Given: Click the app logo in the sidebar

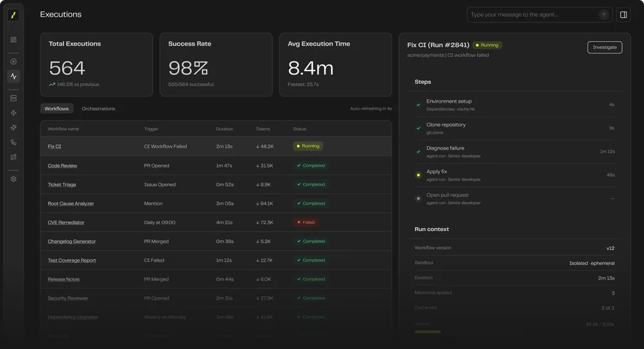Looking at the screenshot, I should (13, 15).
